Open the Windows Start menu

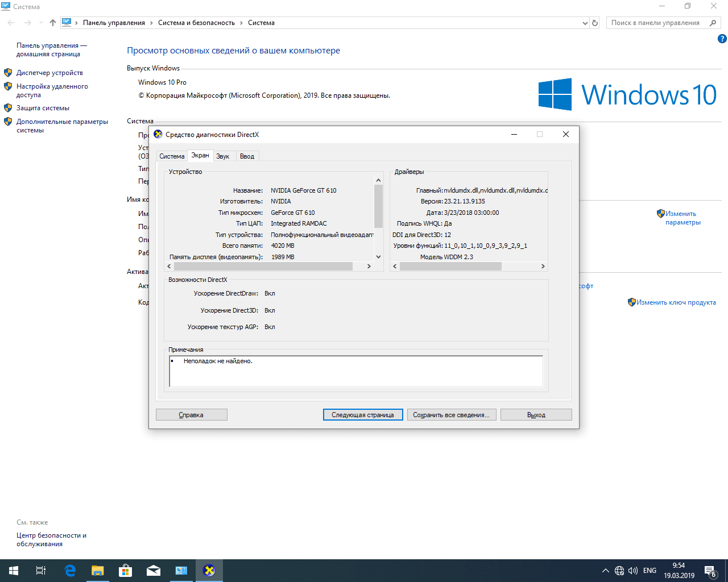click(x=14, y=571)
